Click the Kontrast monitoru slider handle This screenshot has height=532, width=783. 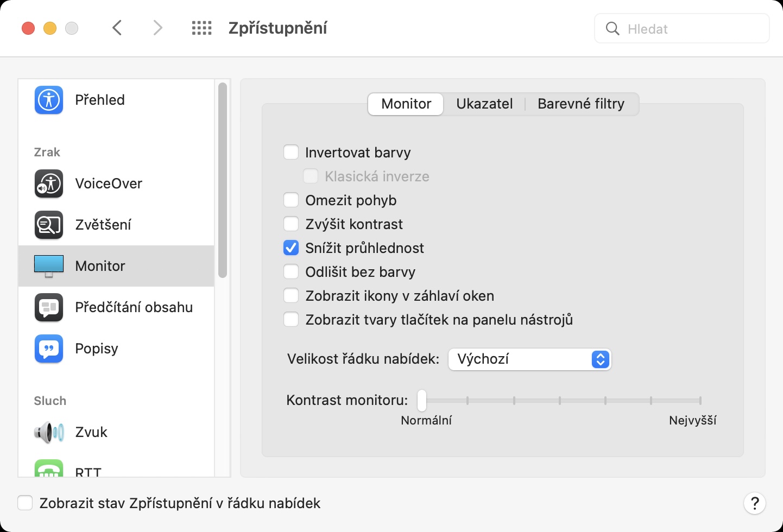(422, 401)
